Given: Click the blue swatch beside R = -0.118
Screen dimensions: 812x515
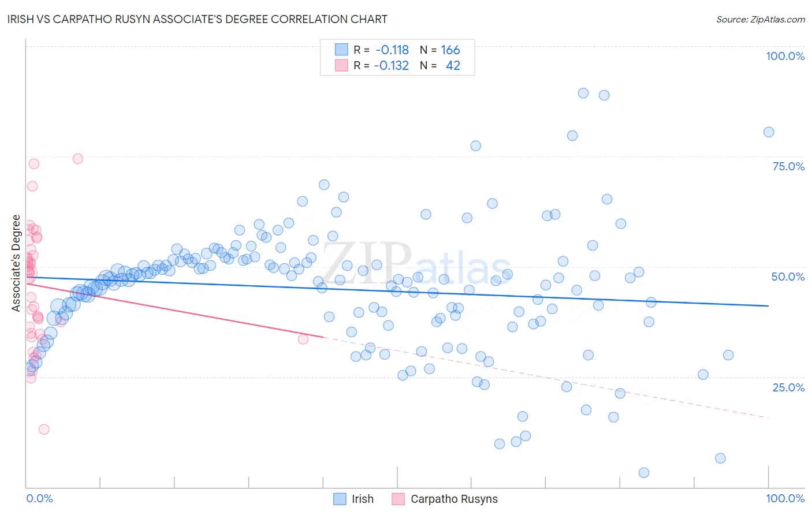Looking at the screenshot, I should coord(341,50).
